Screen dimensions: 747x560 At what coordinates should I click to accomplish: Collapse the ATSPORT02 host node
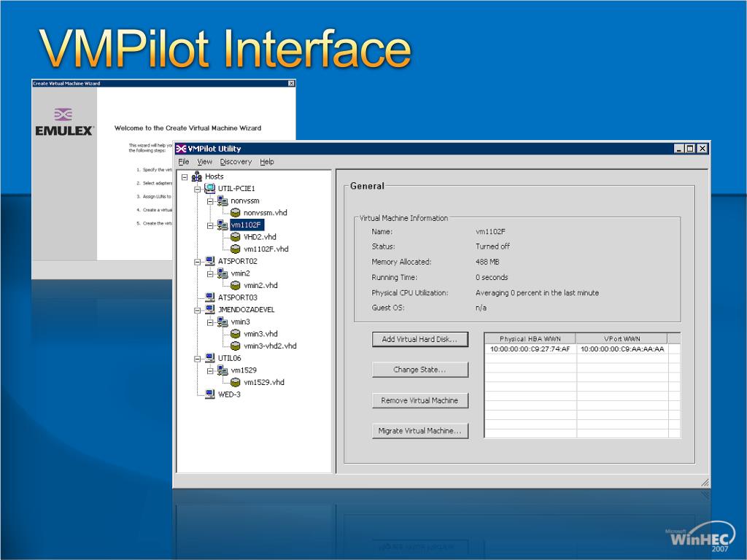coord(197,262)
